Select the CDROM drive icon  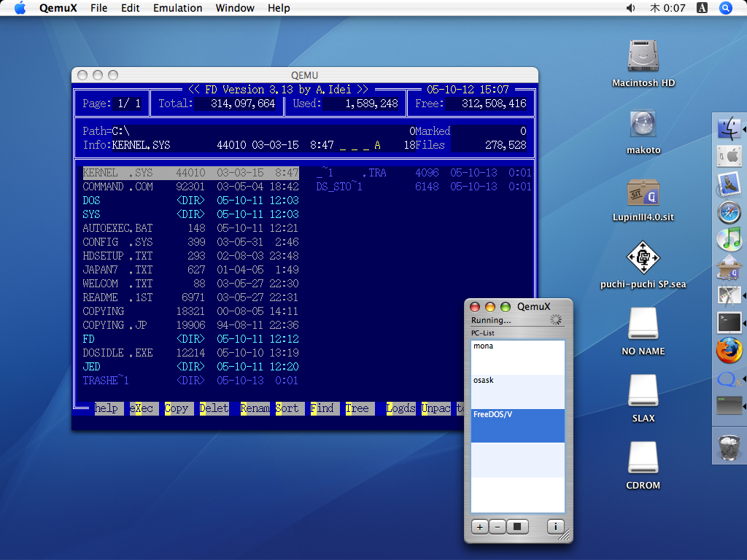click(643, 458)
